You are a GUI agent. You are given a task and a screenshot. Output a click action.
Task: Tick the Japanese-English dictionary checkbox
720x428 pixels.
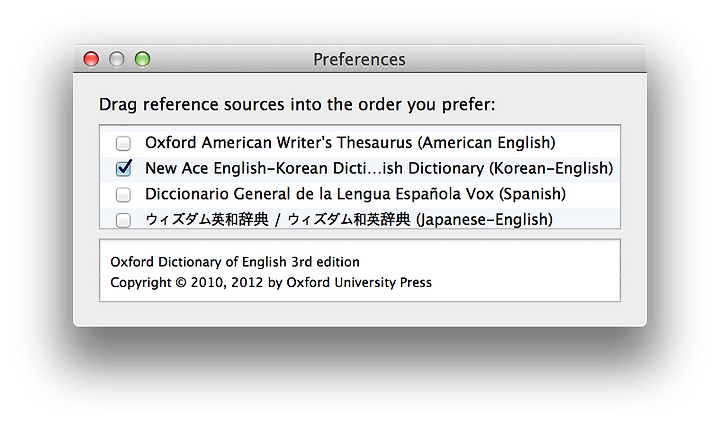[123, 220]
